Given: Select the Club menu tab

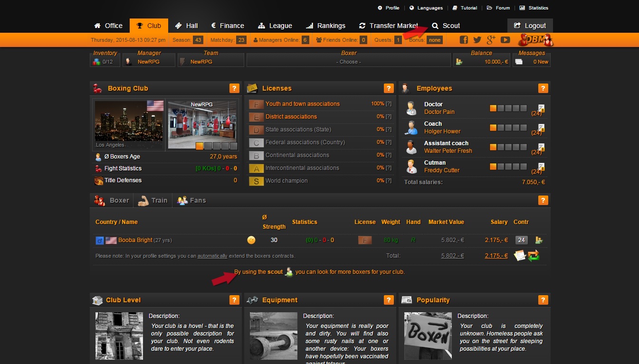Looking at the screenshot, I should (149, 26).
